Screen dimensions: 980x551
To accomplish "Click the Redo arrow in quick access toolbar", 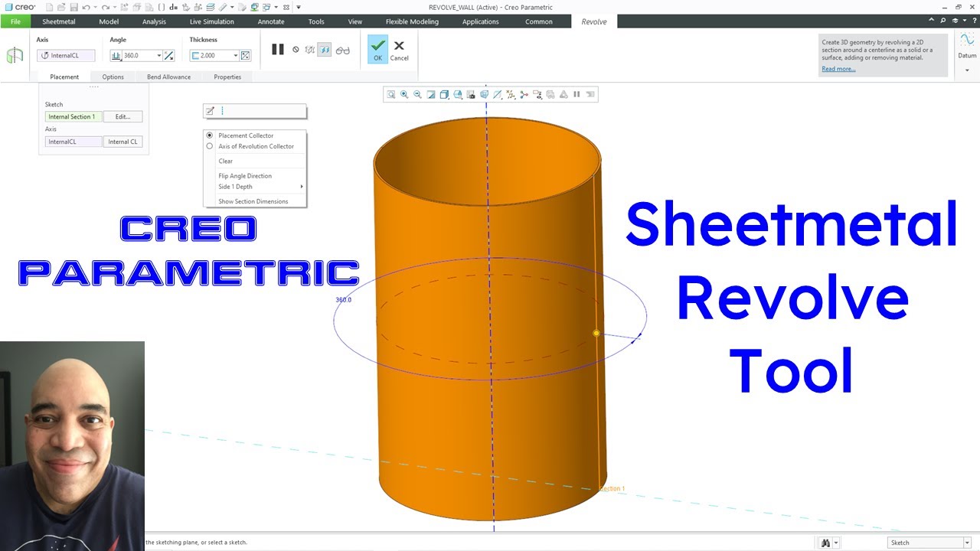I will [x=106, y=7].
